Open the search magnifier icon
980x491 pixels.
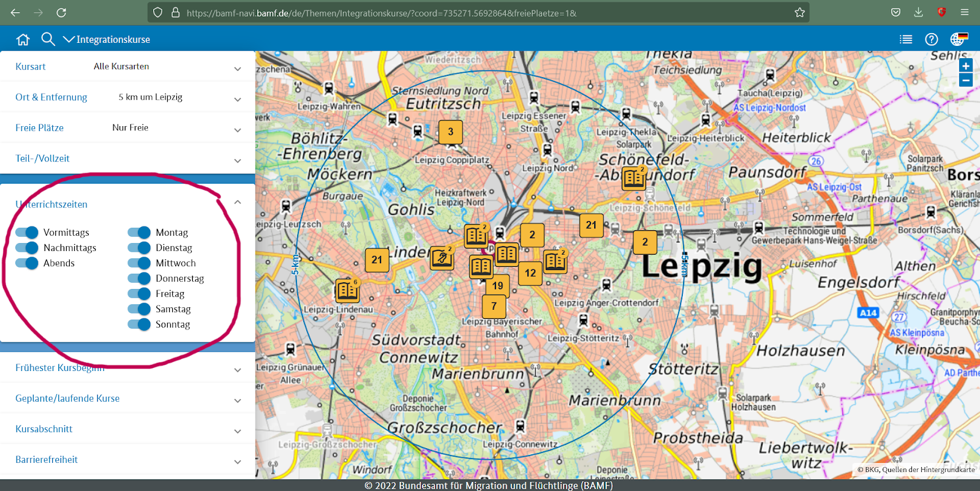point(48,39)
